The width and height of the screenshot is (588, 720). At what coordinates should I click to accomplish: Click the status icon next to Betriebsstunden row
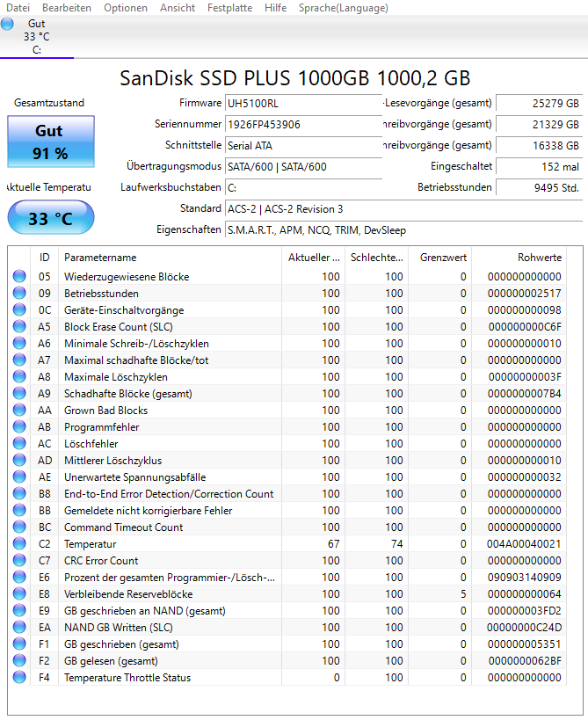pyautogui.click(x=20, y=293)
